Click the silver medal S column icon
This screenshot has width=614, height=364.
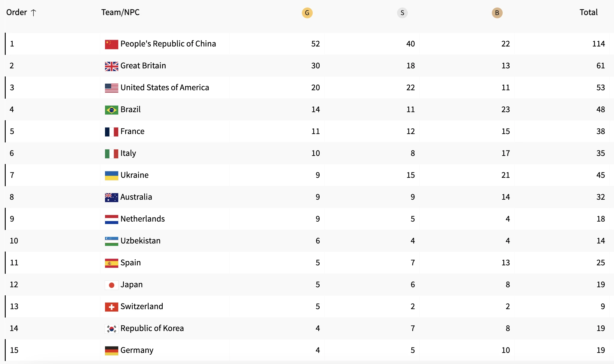402,13
